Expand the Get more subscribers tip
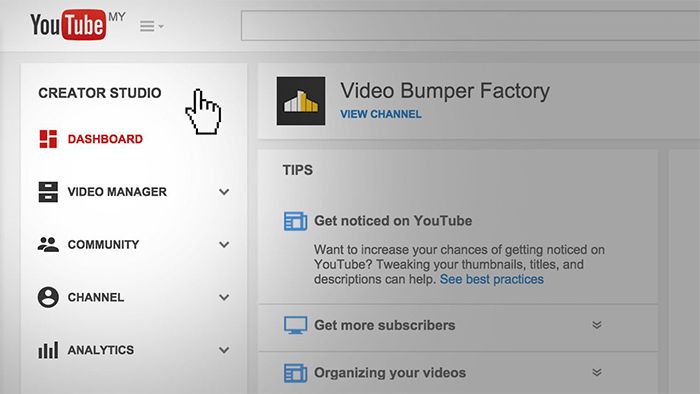The width and height of the screenshot is (700, 394). pos(597,325)
